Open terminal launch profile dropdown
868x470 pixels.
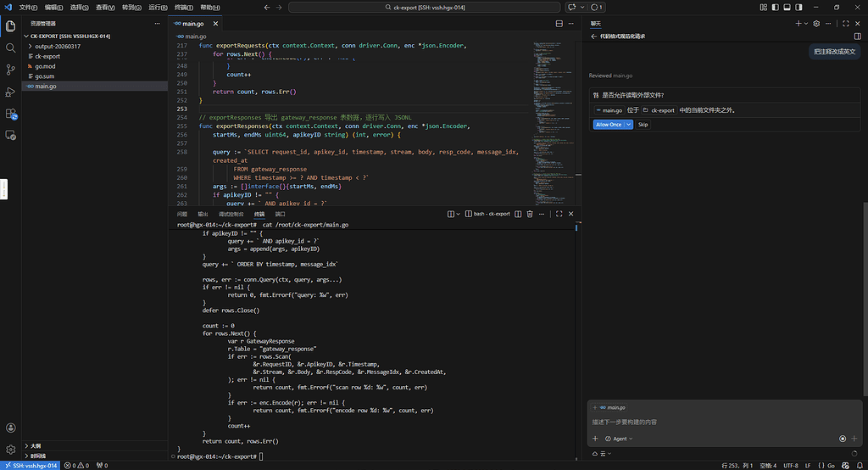[458, 214]
